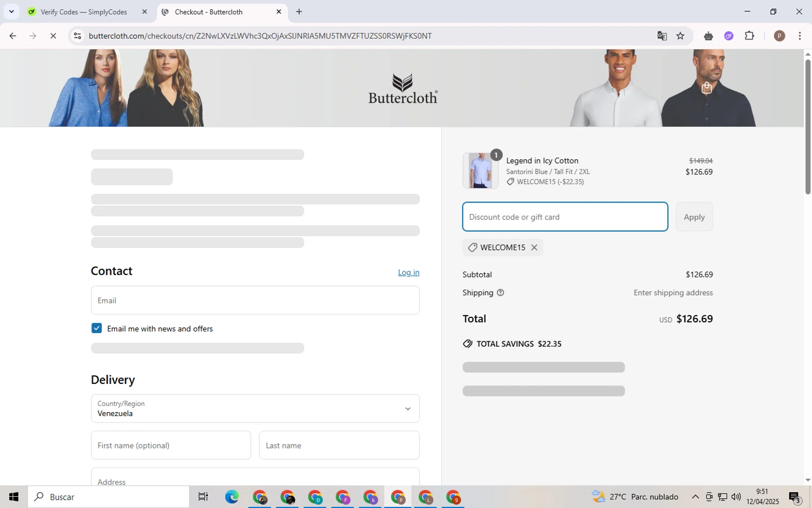
Task: Open Chrome profile avatar
Action: pos(780,36)
